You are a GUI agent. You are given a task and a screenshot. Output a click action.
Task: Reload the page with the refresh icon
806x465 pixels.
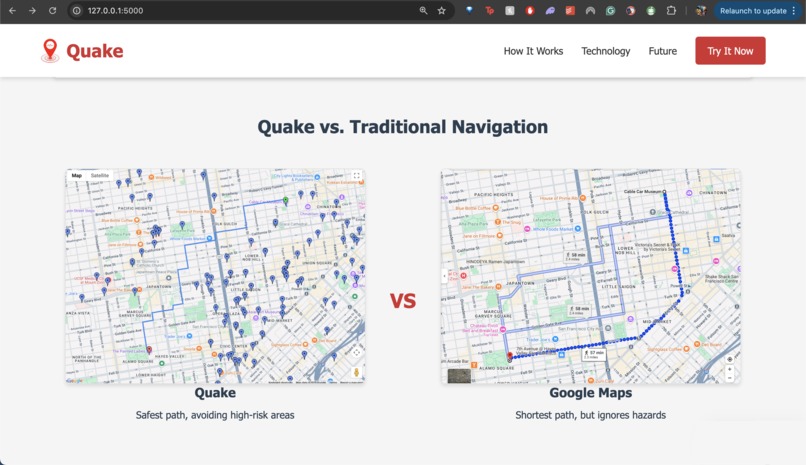tap(52, 10)
